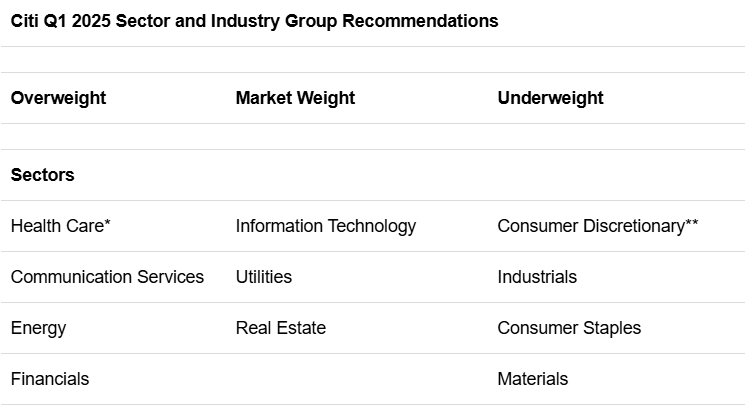This screenshot has width=745, height=413.
Task: Click the Materials cell
Action: coord(532,379)
